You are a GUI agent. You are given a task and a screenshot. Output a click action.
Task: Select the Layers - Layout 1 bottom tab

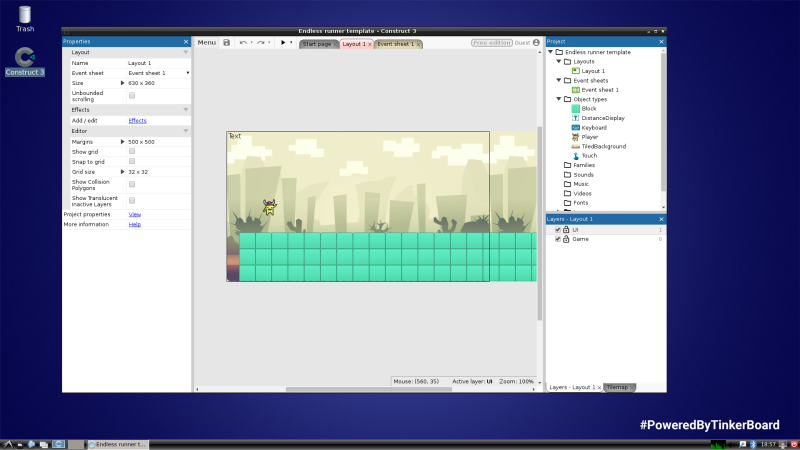[x=572, y=387]
